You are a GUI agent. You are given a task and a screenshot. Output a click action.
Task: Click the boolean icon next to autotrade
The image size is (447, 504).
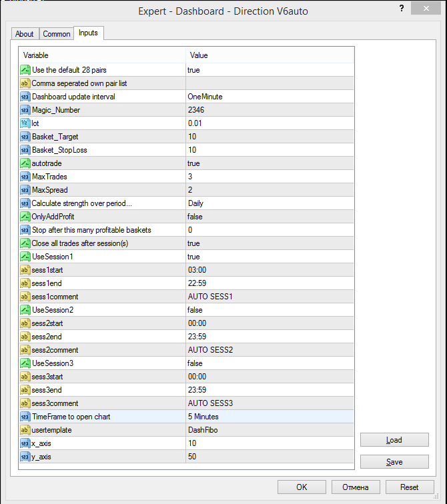coord(25,163)
